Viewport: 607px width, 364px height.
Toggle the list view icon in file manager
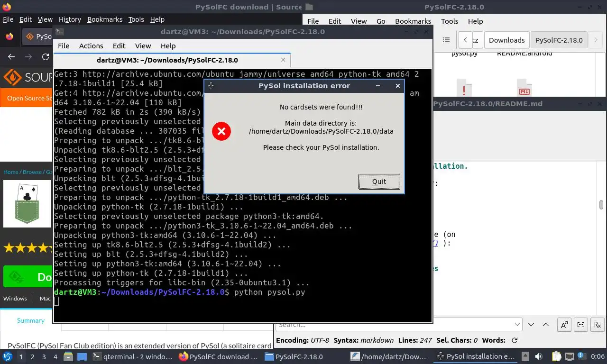pyautogui.click(x=446, y=40)
